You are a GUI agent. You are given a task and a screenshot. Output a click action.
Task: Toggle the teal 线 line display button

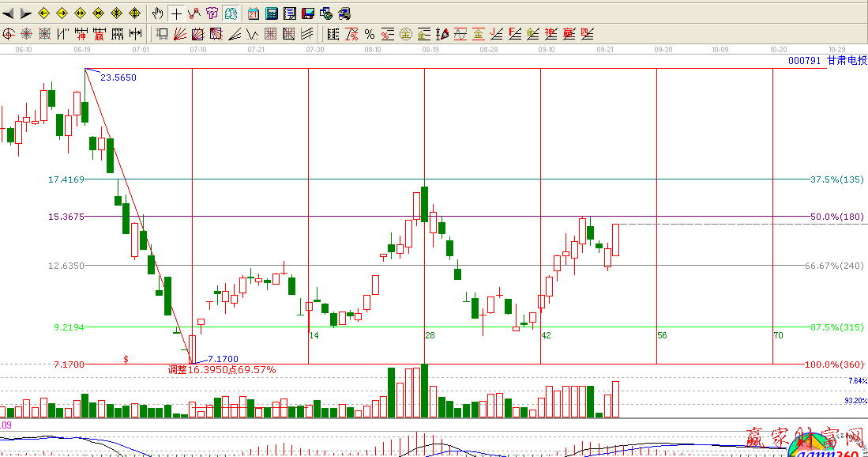(x=230, y=13)
